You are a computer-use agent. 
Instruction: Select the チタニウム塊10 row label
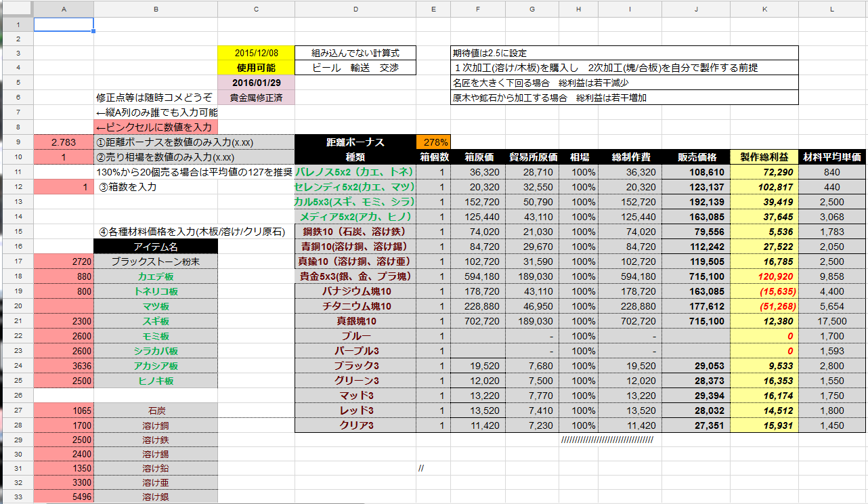tap(355, 306)
